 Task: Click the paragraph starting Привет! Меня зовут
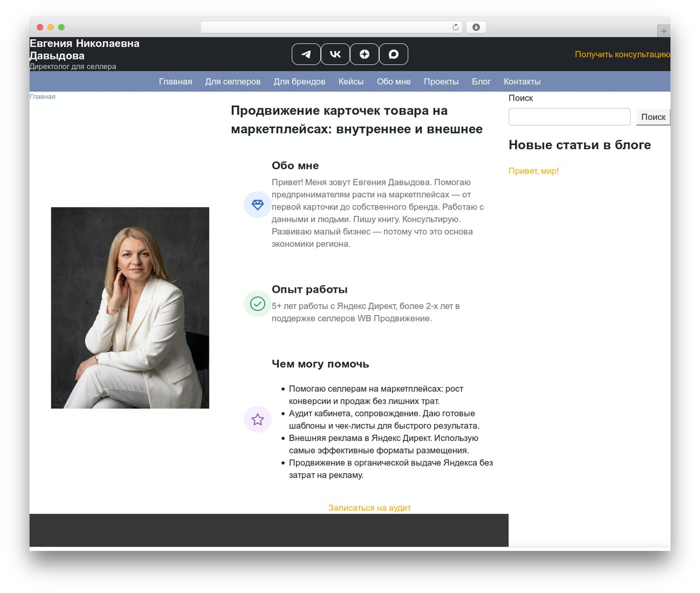tap(378, 213)
